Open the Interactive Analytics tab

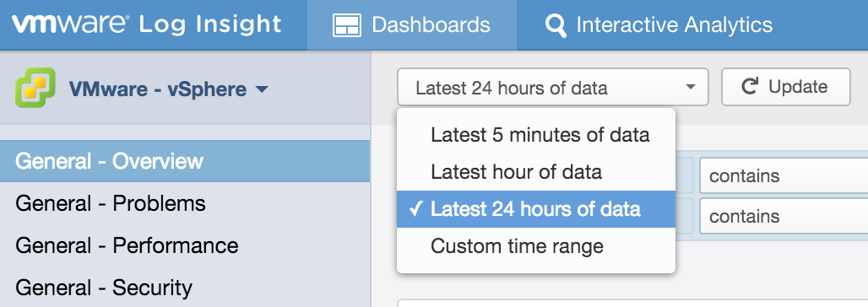[x=659, y=25]
